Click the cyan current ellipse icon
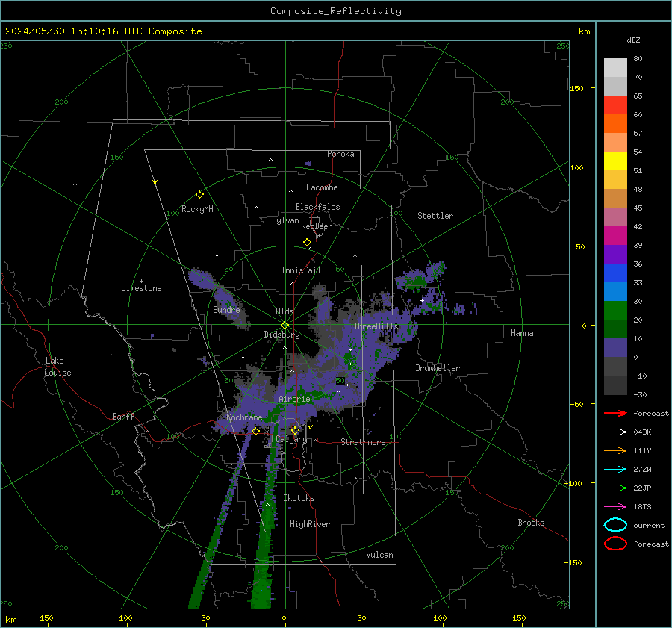This screenshot has width=672, height=628. (x=615, y=525)
